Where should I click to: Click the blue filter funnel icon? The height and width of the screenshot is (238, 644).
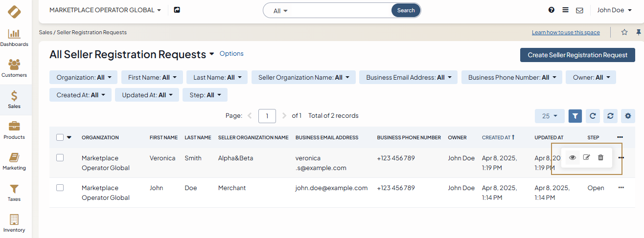[x=575, y=116]
